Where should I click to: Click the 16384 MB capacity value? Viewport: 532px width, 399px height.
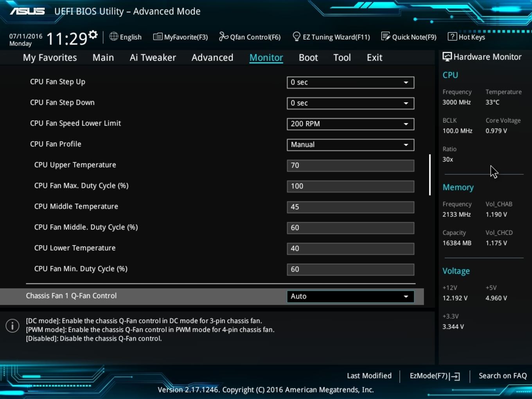457,243
